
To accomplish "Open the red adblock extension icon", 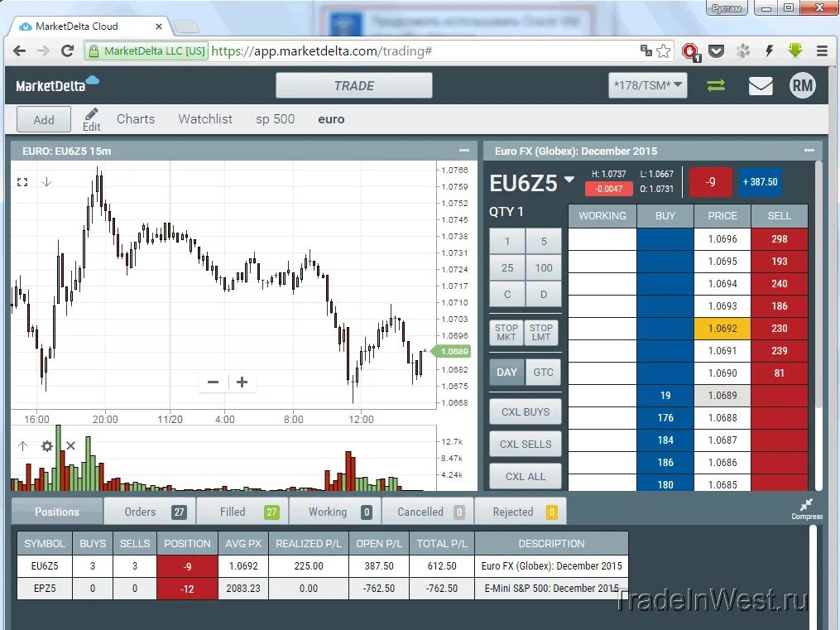I will point(691,51).
